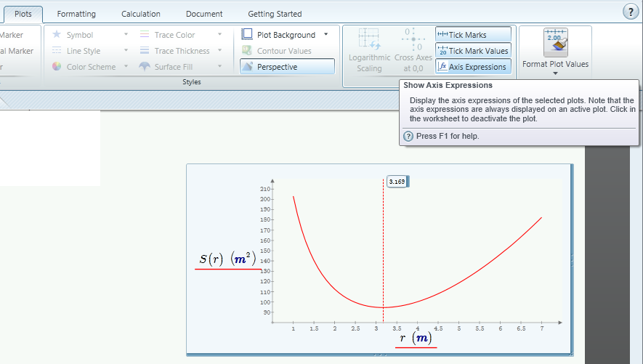Toggle Tick Marks display

pyautogui.click(x=473, y=34)
